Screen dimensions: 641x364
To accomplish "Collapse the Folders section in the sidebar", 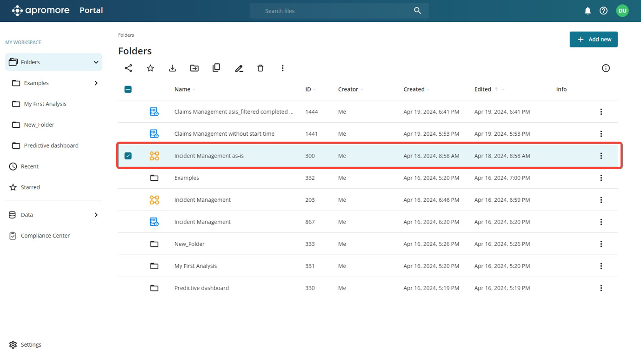I will tap(96, 62).
